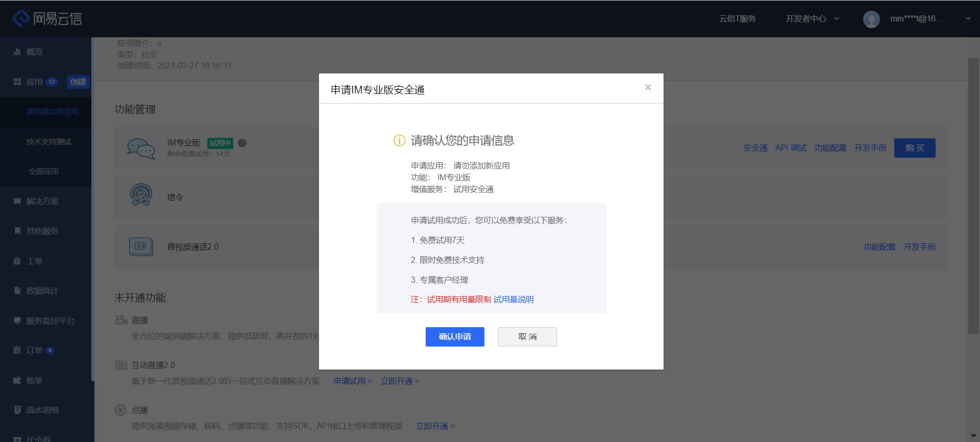Click the 取消 button

coord(527,337)
